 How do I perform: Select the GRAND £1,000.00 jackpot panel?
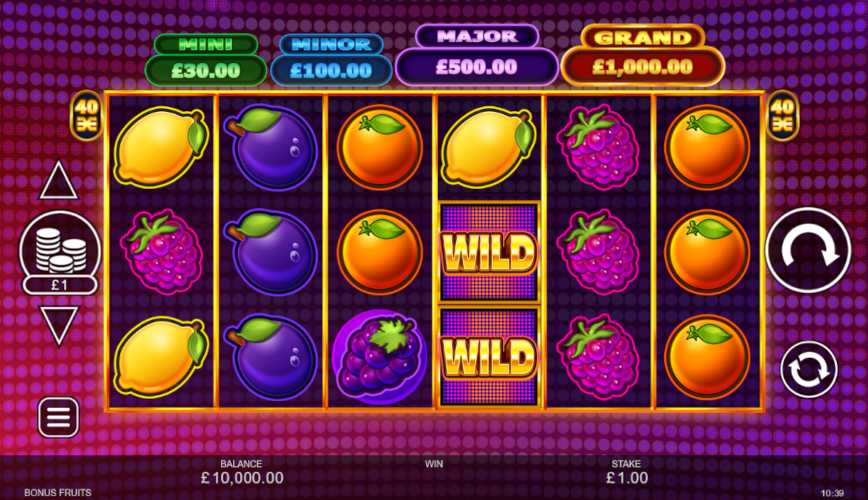(x=642, y=55)
